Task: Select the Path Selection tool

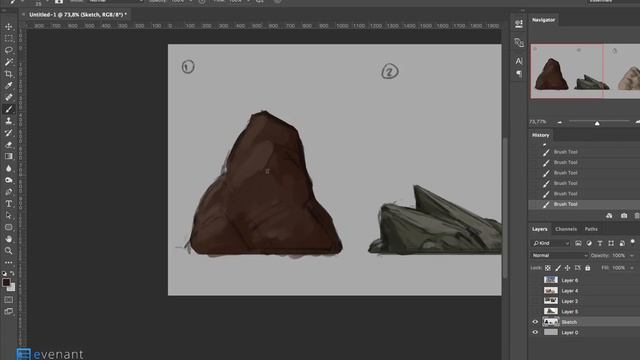Action: pos(9,216)
